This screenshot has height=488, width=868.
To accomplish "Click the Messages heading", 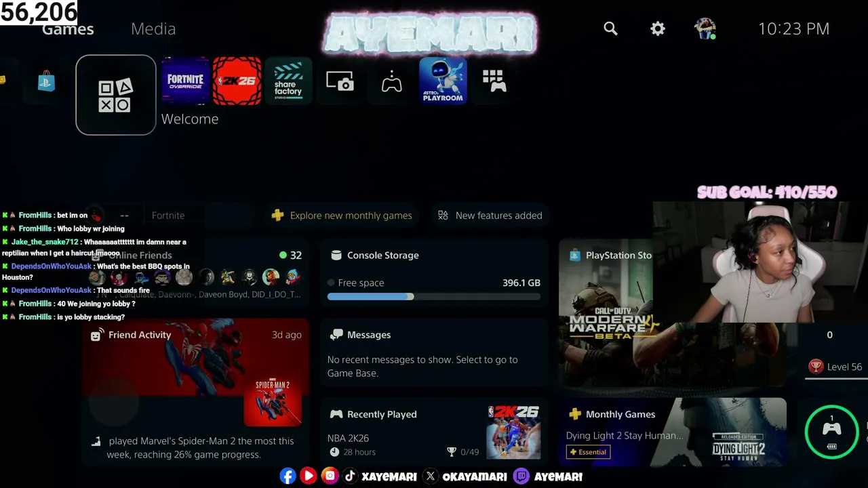I will pos(369,335).
